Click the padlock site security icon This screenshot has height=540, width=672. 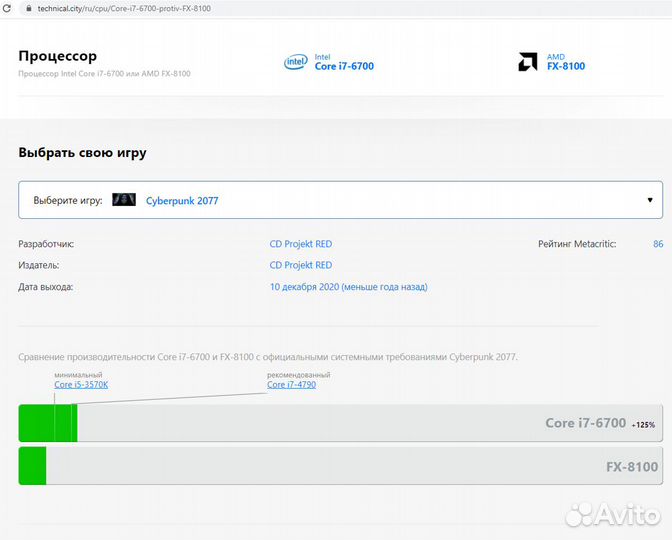(x=29, y=8)
